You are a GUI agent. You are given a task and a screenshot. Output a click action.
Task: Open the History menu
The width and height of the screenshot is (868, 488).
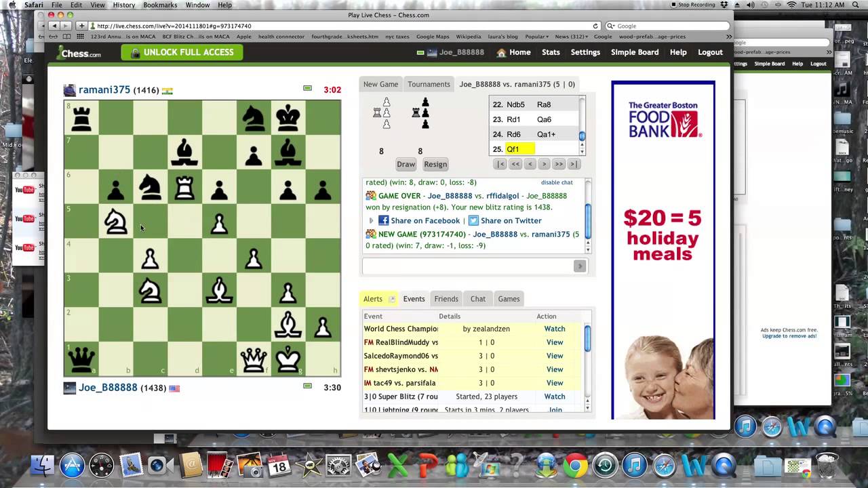click(x=123, y=5)
